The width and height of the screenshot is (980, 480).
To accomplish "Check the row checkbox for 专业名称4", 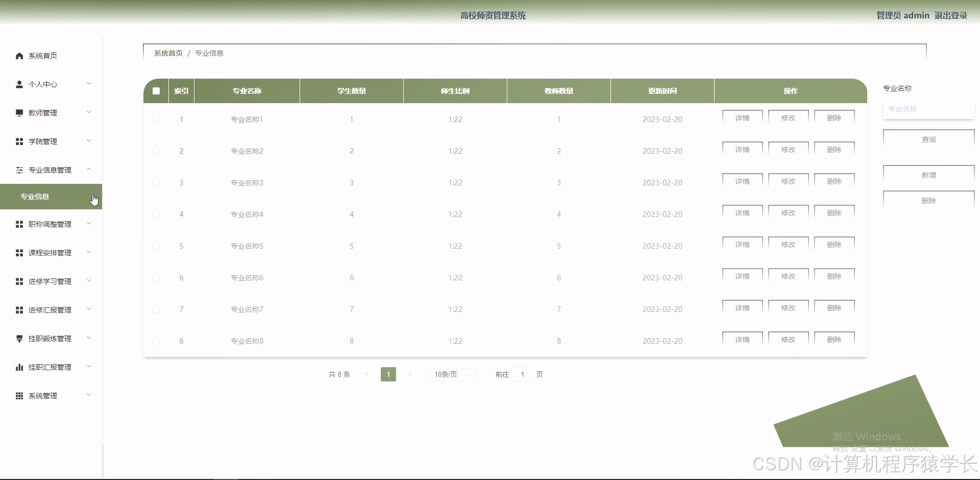I will (156, 214).
